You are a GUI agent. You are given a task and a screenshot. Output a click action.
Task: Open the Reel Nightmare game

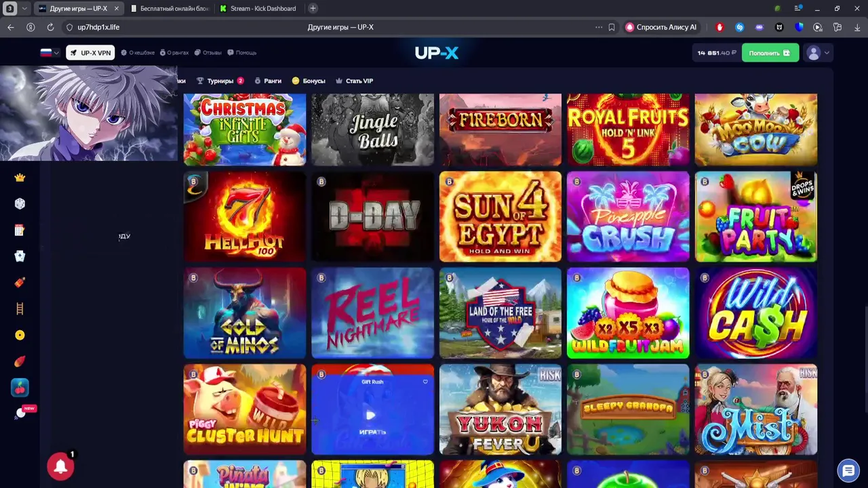pos(372,312)
